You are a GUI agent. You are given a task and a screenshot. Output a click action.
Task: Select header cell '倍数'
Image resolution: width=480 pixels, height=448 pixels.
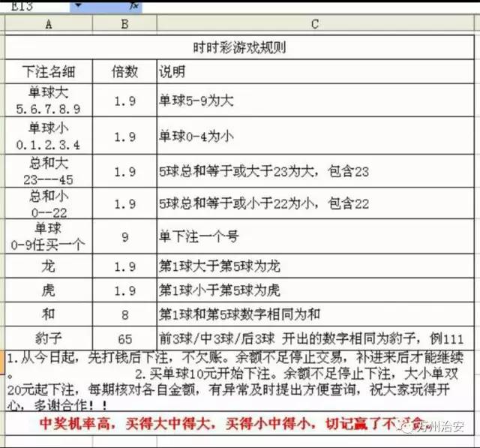coord(124,71)
